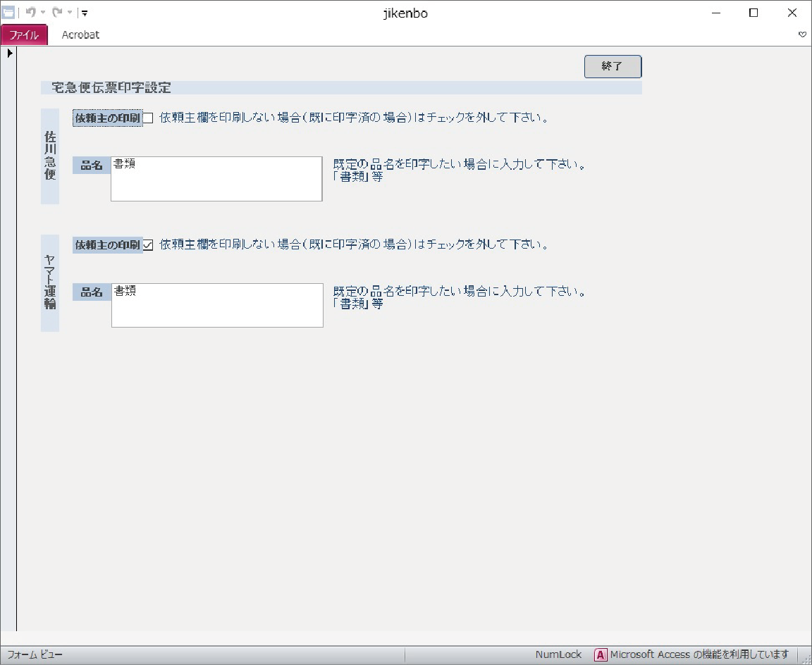Enable 依頼主の印刷 checkbox for 佐川急便

coord(148,118)
